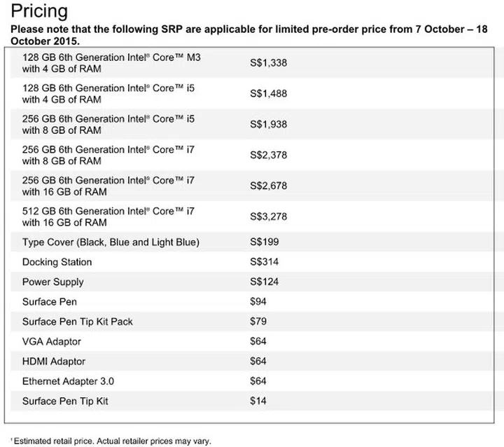The height and width of the screenshot is (447, 504).
Task: Click the S$2,378 price
Action: (x=269, y=155)
